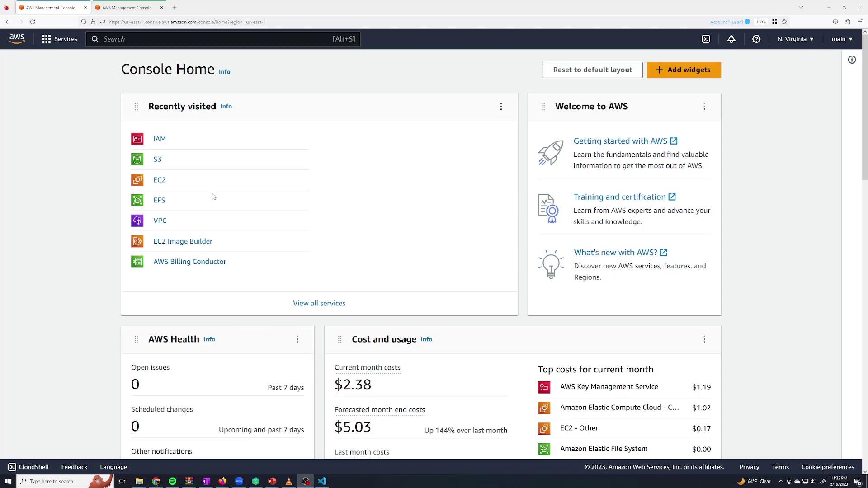Click the AWS search input field

(217, 39)
